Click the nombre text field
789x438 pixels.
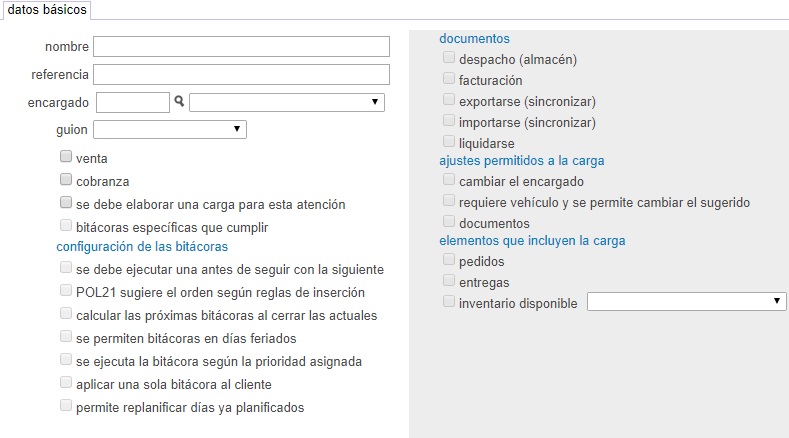point(242,46)
